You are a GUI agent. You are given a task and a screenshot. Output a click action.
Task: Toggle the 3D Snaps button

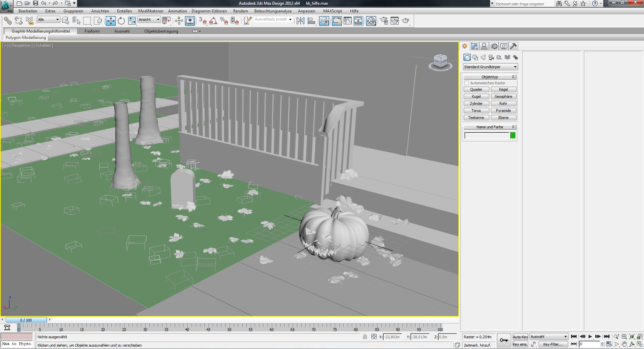(203, 21)
